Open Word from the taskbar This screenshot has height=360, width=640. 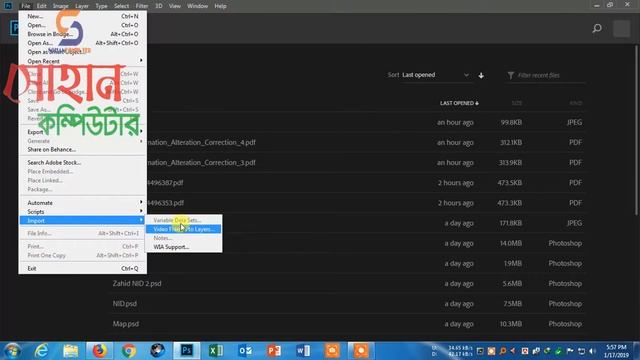tap(303, 351)
